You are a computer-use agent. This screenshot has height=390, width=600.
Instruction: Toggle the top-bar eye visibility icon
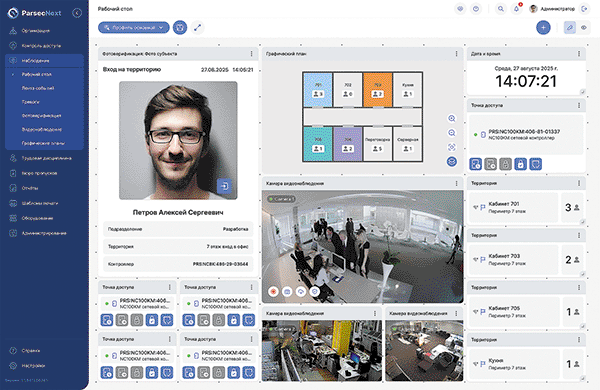(x=460, y=9)
